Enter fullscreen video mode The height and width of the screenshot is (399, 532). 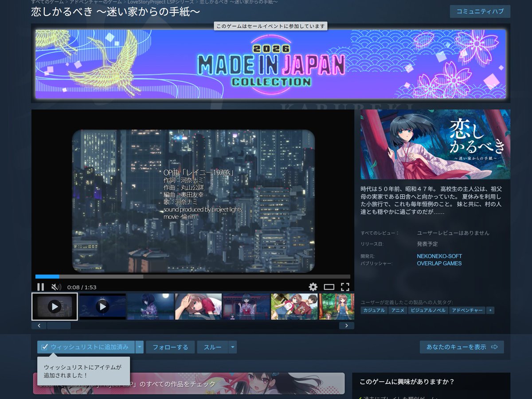(345, 287)
